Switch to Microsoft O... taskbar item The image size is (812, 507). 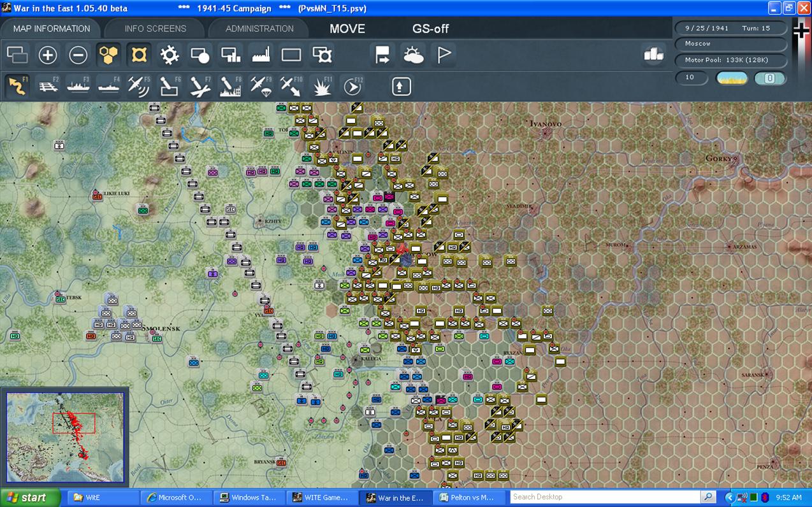coord(176,498)
